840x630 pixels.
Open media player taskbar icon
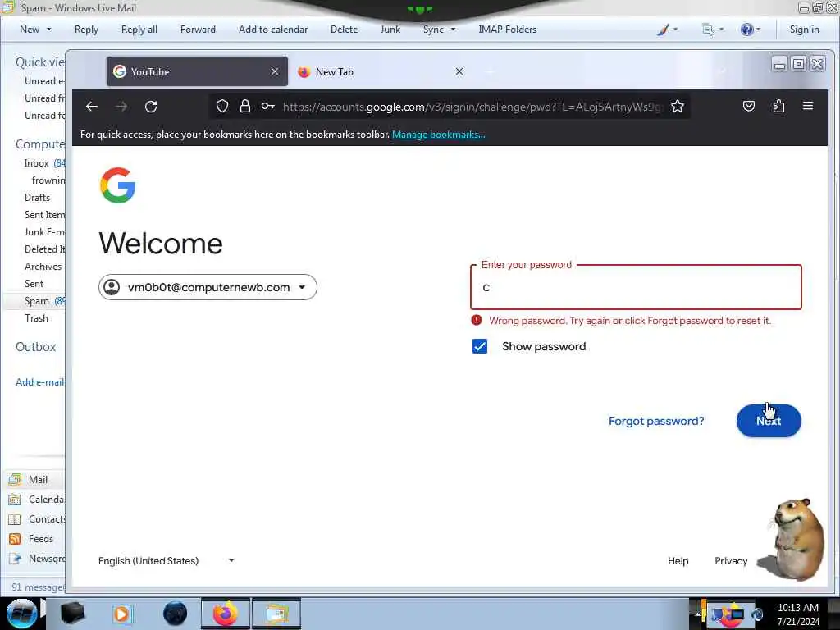(x=121, y=614)
